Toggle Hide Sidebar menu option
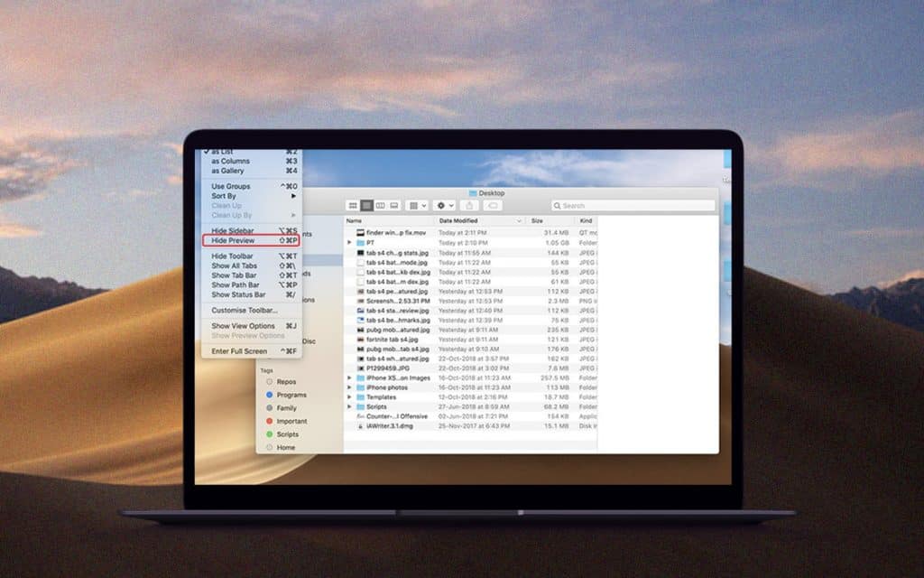Screen dimensions: 924x578 (x=233, y=231)
